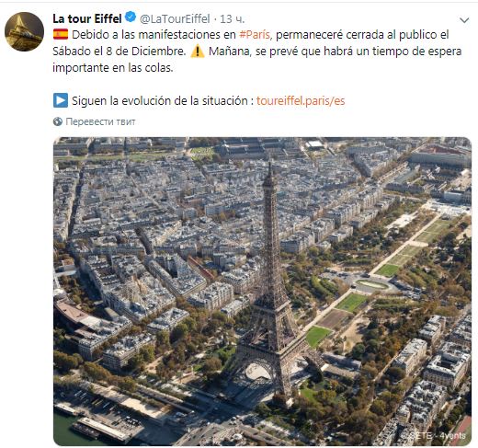Open the @LaTourEiffel handle
478x448 pixels.
point(175,19)
